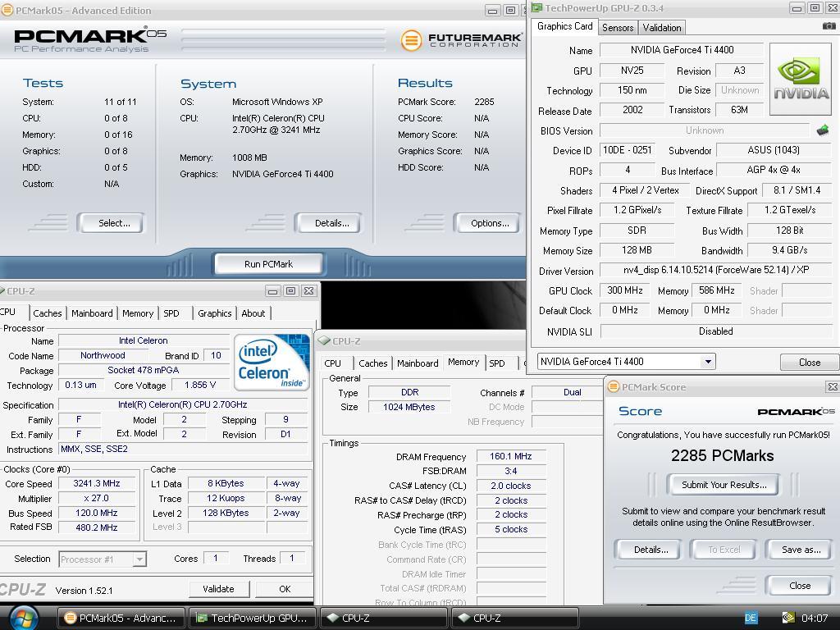Click Close button in GPU-Z
This screenshot has width=840, height=630.
(810, 363)
